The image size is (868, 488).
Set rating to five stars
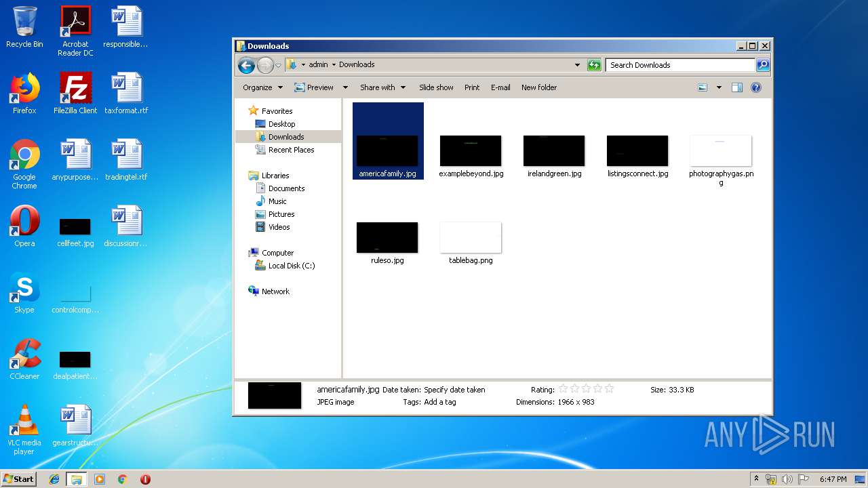[x=609, y=389]
